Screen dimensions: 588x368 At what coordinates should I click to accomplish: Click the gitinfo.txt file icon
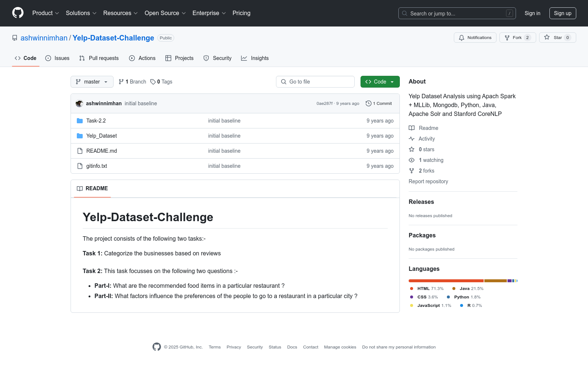80,166
